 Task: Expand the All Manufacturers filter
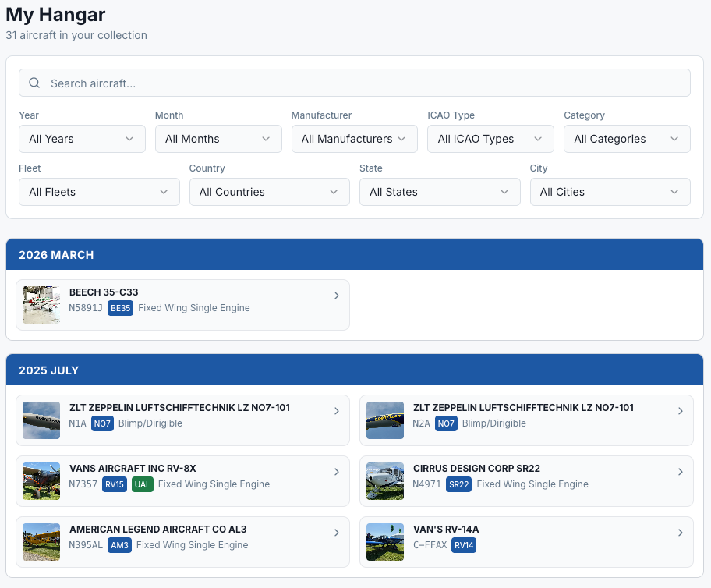(x=354, y=139)
